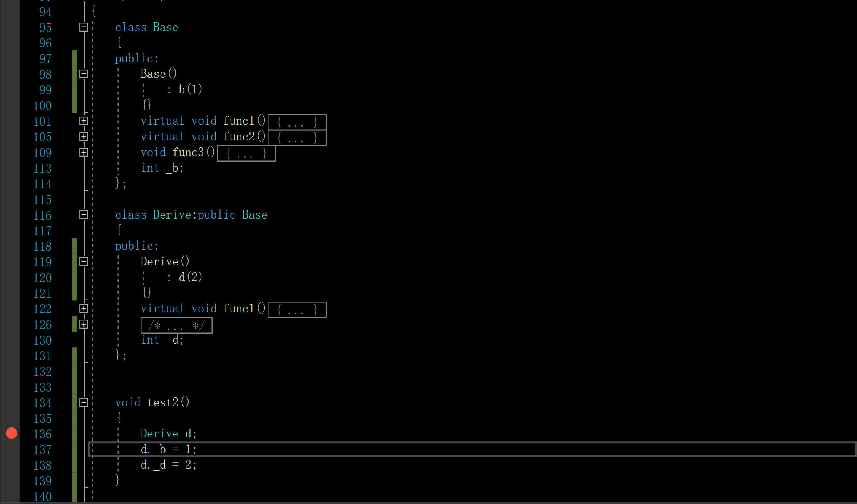Click line number 95
Image resolution: width=857 pixels, height=504 pixels.
(45, 28)
